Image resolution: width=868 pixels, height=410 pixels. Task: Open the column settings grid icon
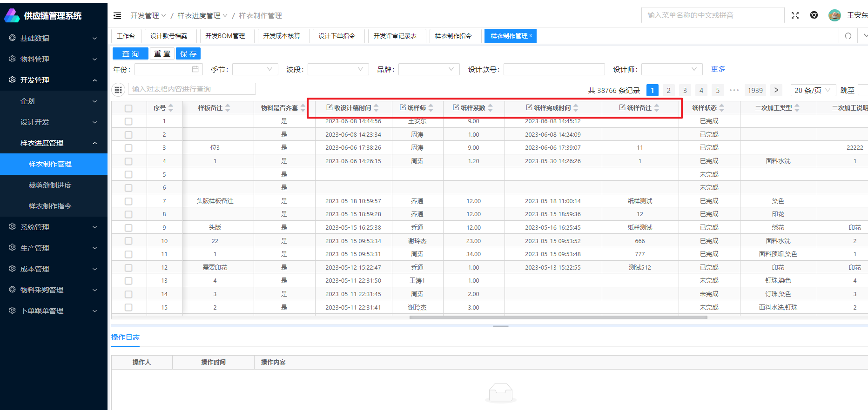point(118,89)
